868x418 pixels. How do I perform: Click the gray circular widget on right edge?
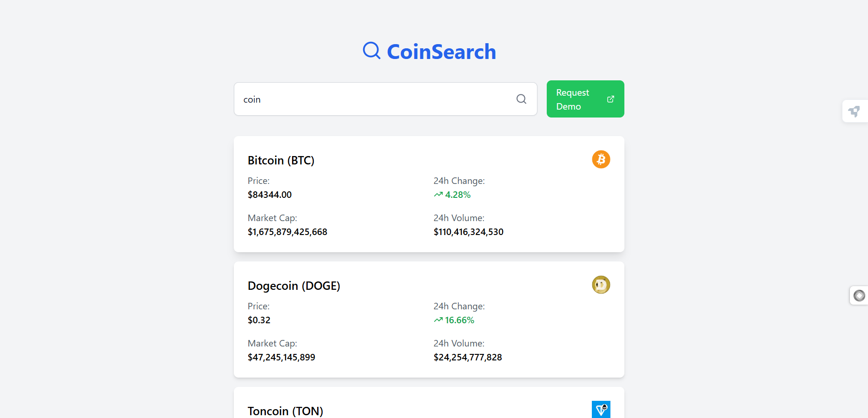point(859,295)
